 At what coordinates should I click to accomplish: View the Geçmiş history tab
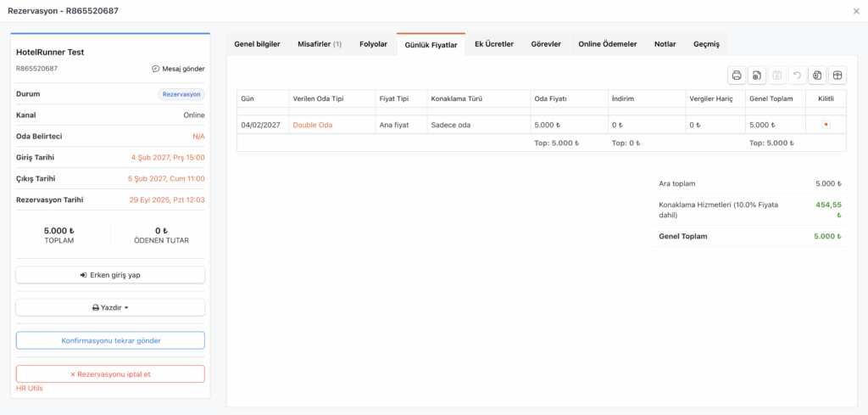[x=707, y=44]
